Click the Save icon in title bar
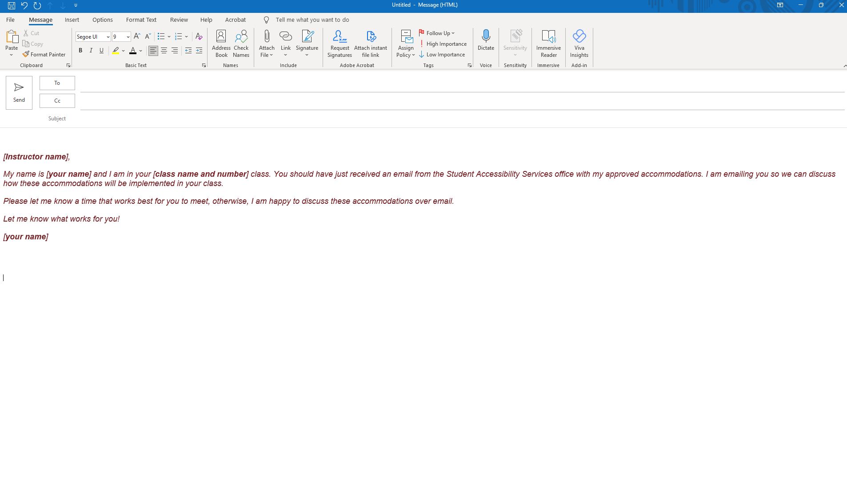Screen dimensions: 847x504 pos(12,5)
